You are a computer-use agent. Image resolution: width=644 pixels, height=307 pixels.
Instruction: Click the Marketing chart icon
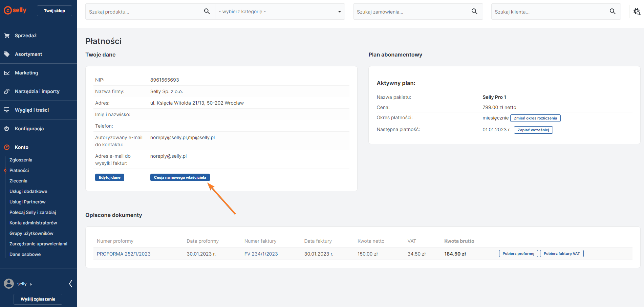[x=7, y=73]
